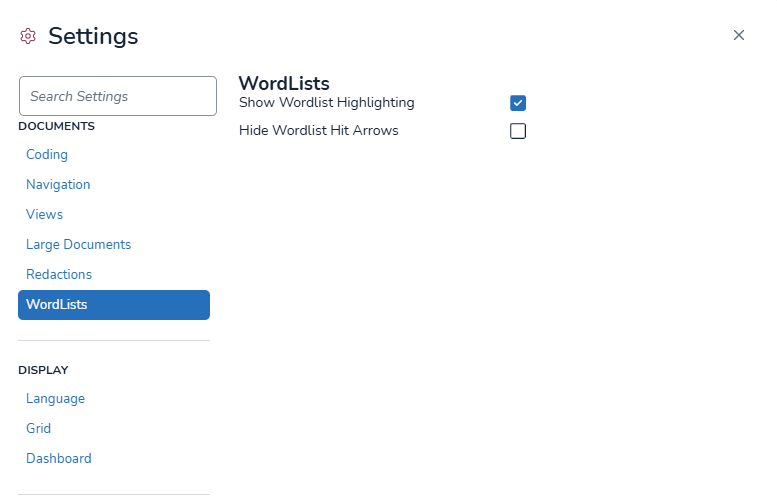777x498 pixels.
Task: Click the Settings gear icon
Action: (x=28, y=37)
